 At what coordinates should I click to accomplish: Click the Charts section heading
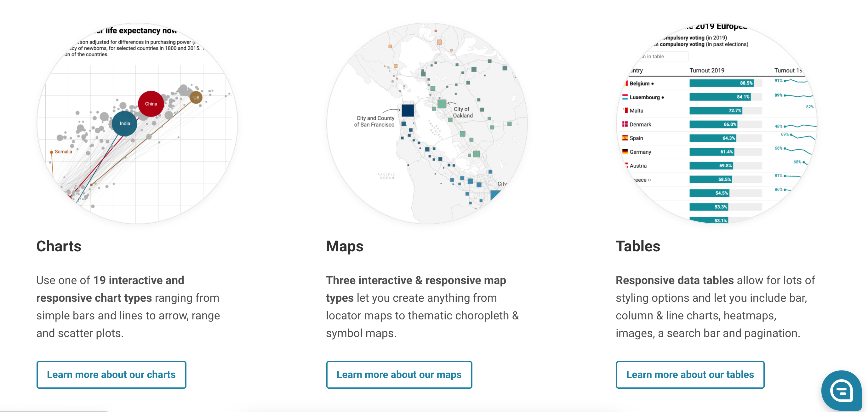59,246
